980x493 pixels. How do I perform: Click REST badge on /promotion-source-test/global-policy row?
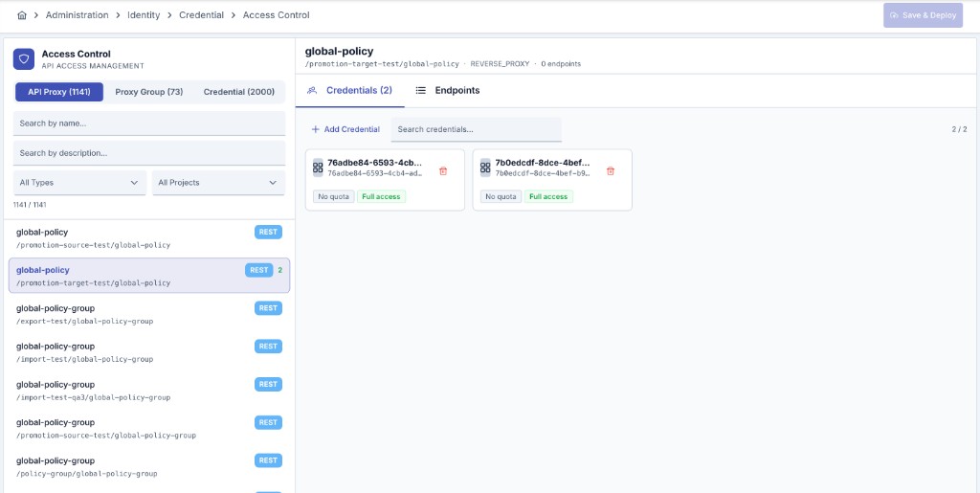tap(268, 232)
